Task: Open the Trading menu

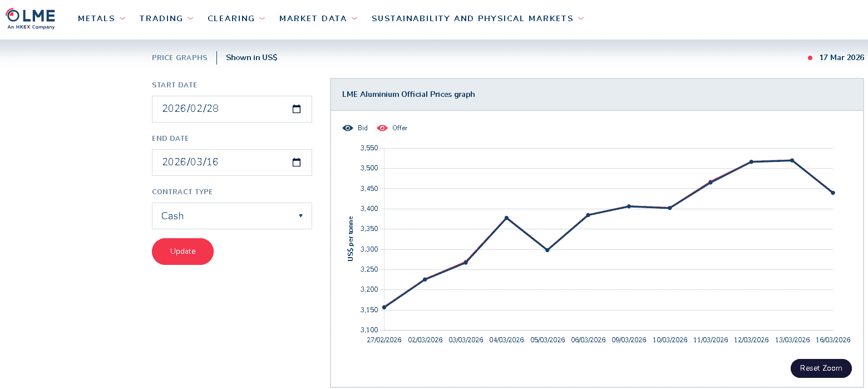Action: click(x=161, y=18)
